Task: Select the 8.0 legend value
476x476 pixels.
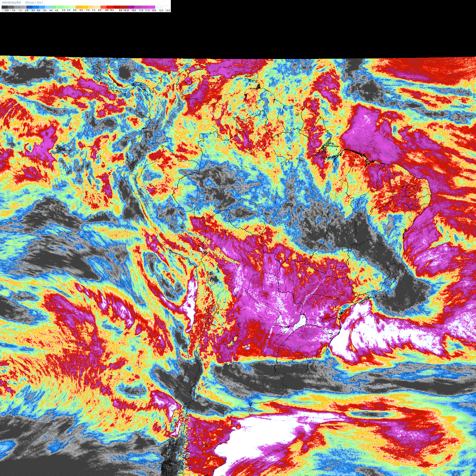Action: 100,10
